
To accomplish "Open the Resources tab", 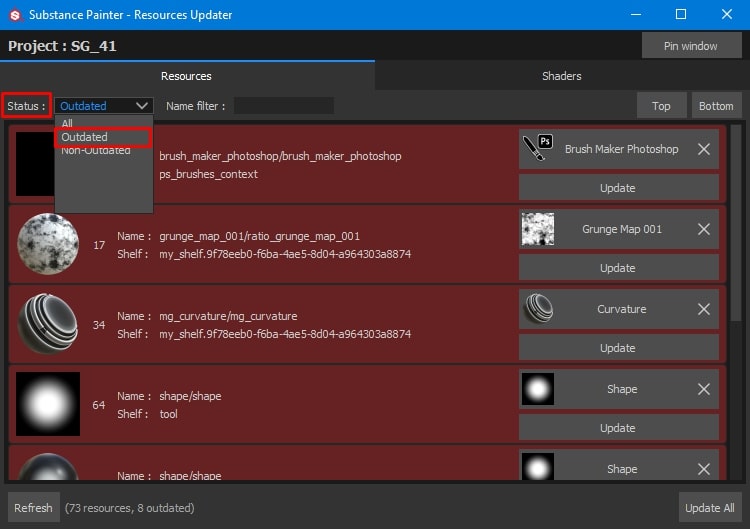I will point(186,76).
